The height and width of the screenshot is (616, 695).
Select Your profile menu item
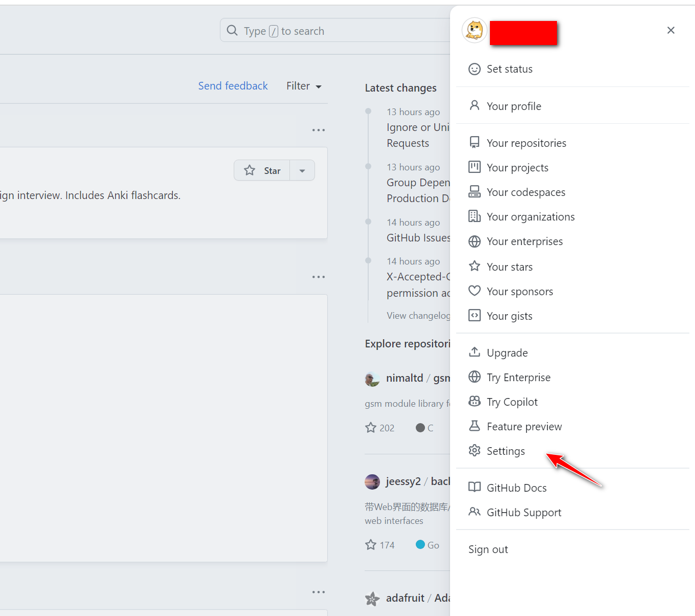[513, 106]
